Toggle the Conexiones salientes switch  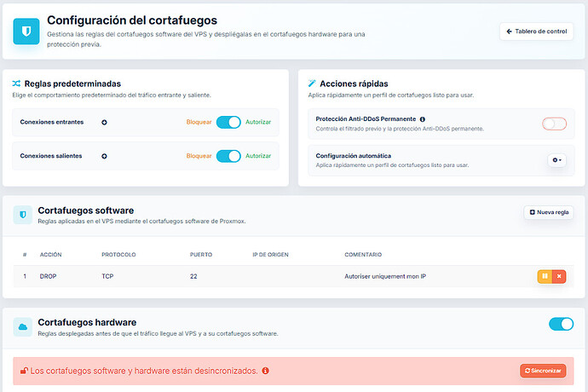point(228,156)
